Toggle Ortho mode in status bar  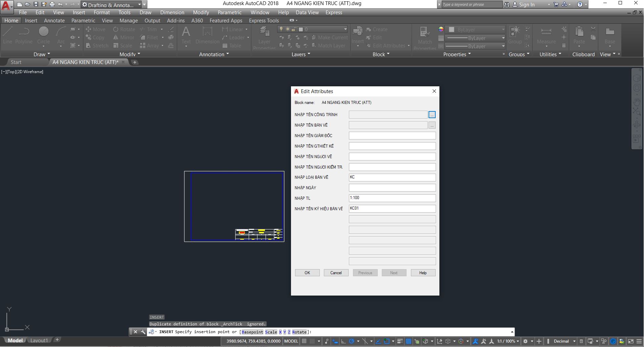343,341
